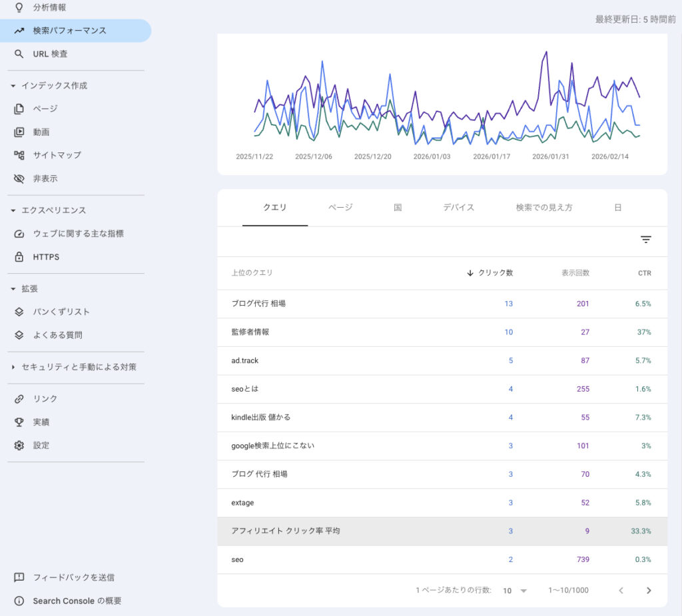This screenshot has width=682, height=616.
Task: Open 検索パフォーマンス from the sidebar
Action: pos(67,31)
